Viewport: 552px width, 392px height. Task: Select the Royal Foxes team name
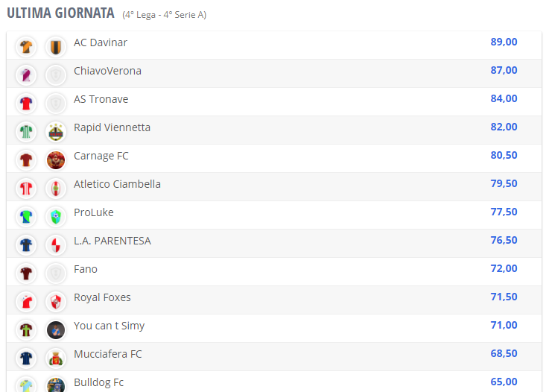coord(102,297)
